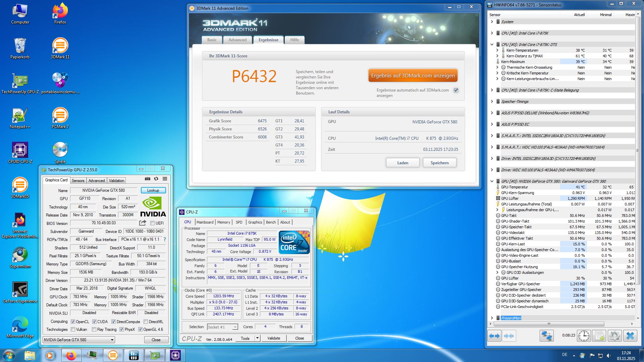The width and height of the screenshot is (644, 362).
Task: Click GPU-Z refresh icon
Action: tap(156, 179)
